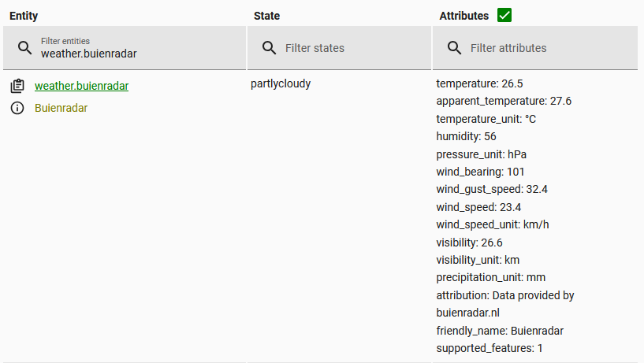644x363 pixels.
Task: Uncheck the Attributes checkbox
Action: coord(504,16)
